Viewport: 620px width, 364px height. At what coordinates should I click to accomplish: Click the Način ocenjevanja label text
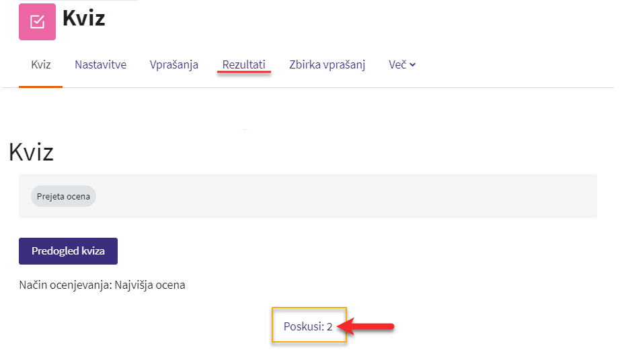pyautogui.click(x=66, y=285)
